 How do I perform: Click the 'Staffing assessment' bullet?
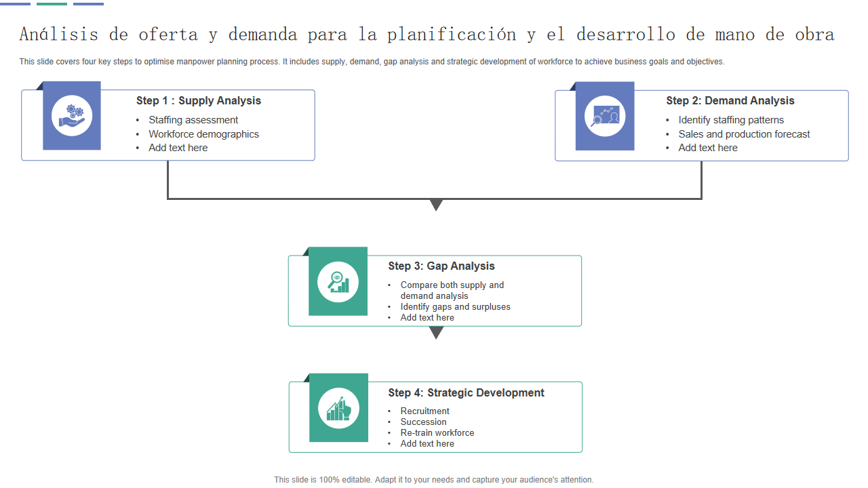pyautogui.click(x=193, y=120)
